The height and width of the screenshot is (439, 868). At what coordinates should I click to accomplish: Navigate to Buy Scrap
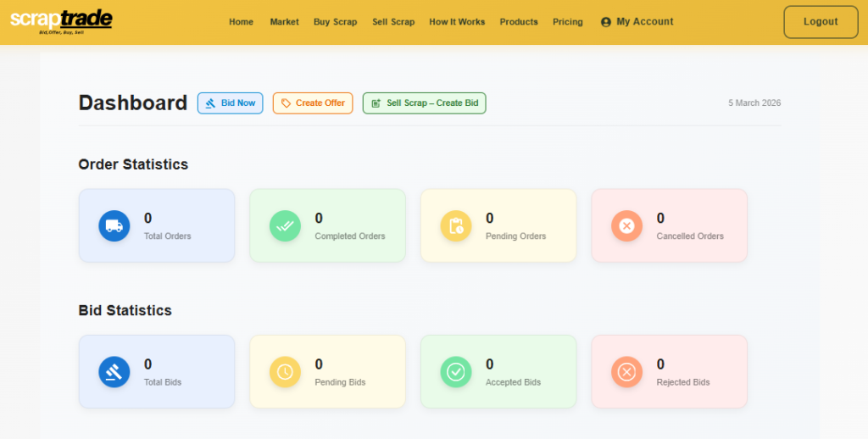pyautogui.click(x=335, y=22)
